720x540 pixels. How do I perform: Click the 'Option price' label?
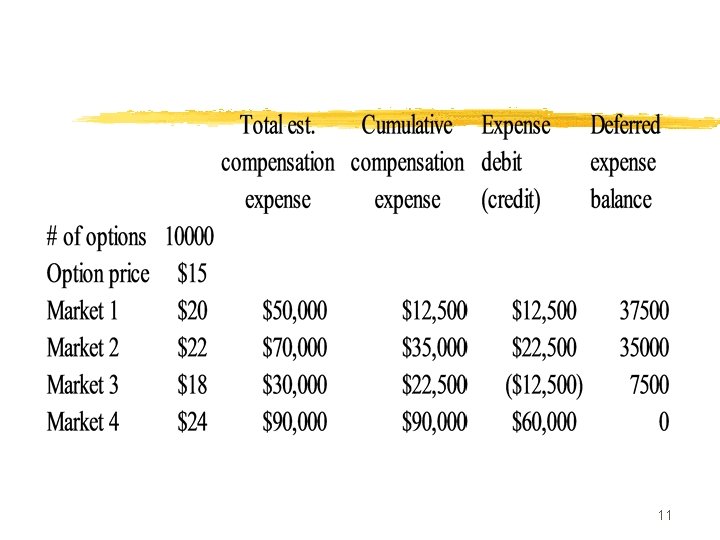point(98,275)
